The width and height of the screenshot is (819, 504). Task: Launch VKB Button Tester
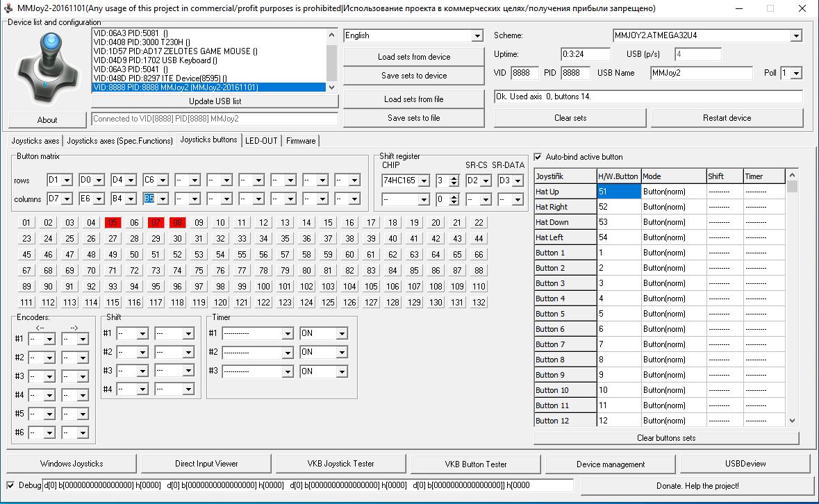(x=476, y=464)
